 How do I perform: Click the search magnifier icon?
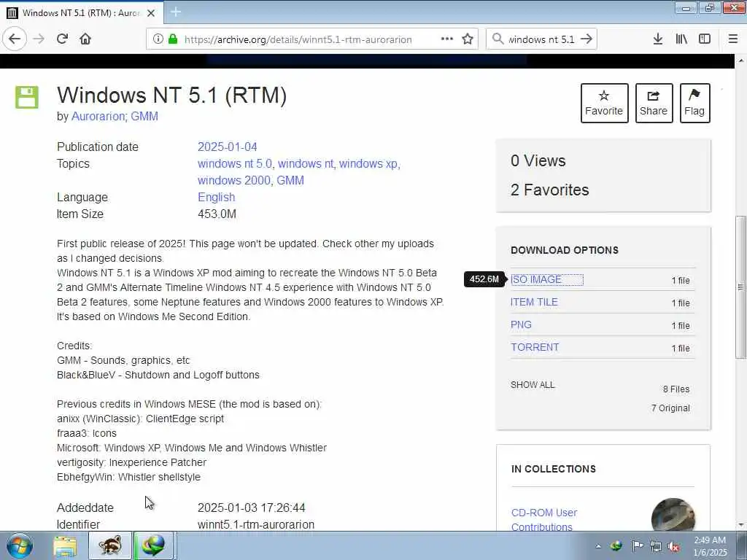click(498, 39)
